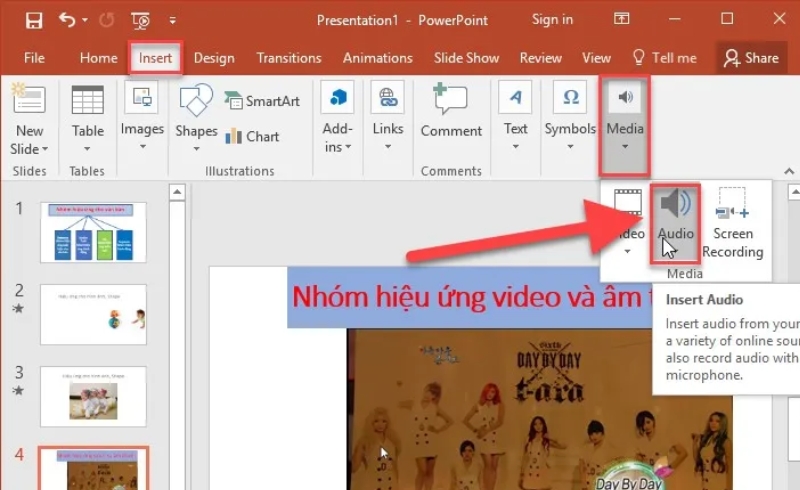
Task: Insert a New Slide icon
Action: point(29,98)
